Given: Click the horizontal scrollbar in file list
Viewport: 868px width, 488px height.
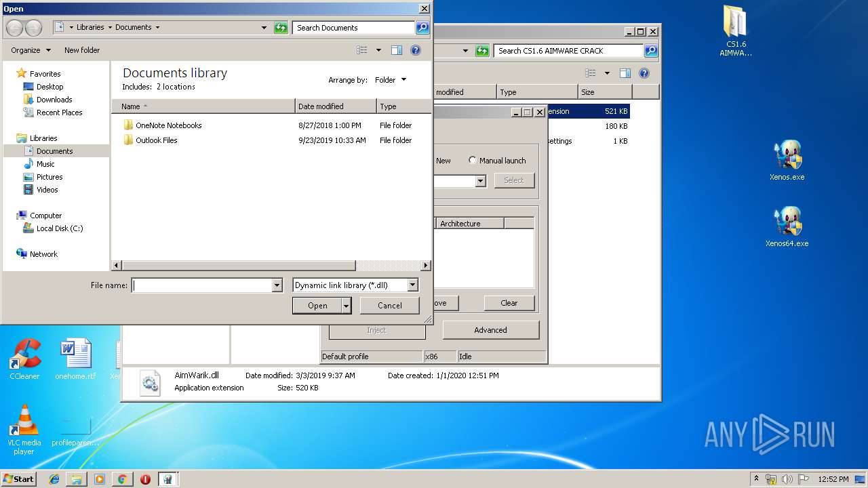Looking at the screenshot, I should click(239, 266).
